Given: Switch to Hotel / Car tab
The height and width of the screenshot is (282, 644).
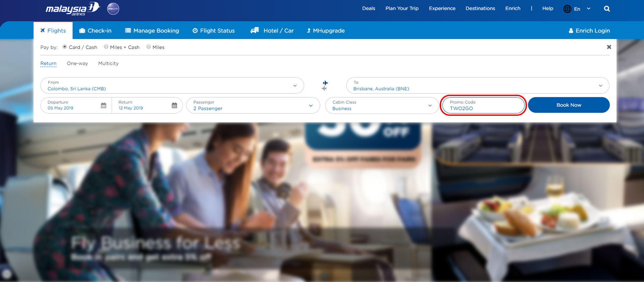Looking at the screenshot, I should tap(272, 31).
